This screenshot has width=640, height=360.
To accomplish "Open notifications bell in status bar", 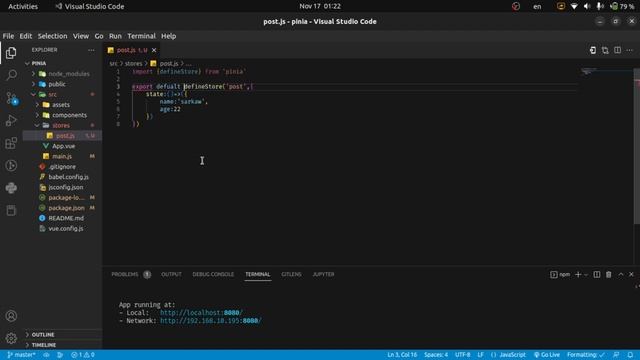I will (630, 355).
